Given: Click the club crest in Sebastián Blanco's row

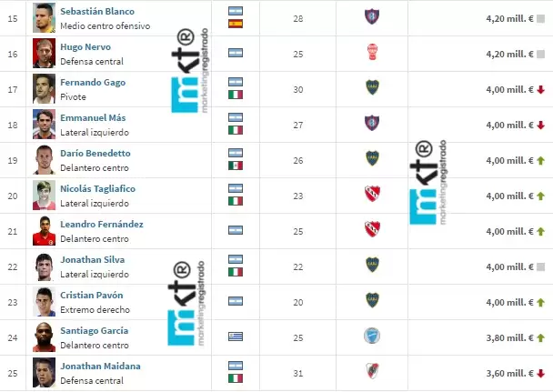Looking at the screenshot, I should click(x=371, y=17).
